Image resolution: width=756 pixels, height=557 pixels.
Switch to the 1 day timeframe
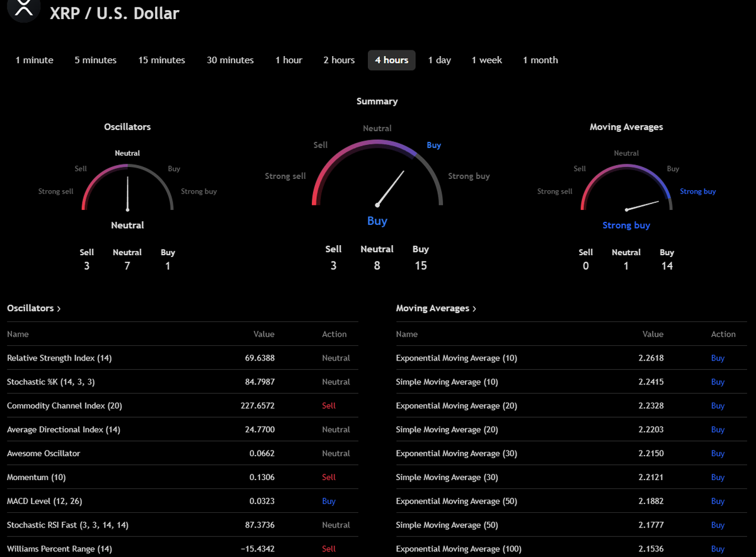point(440,60)
